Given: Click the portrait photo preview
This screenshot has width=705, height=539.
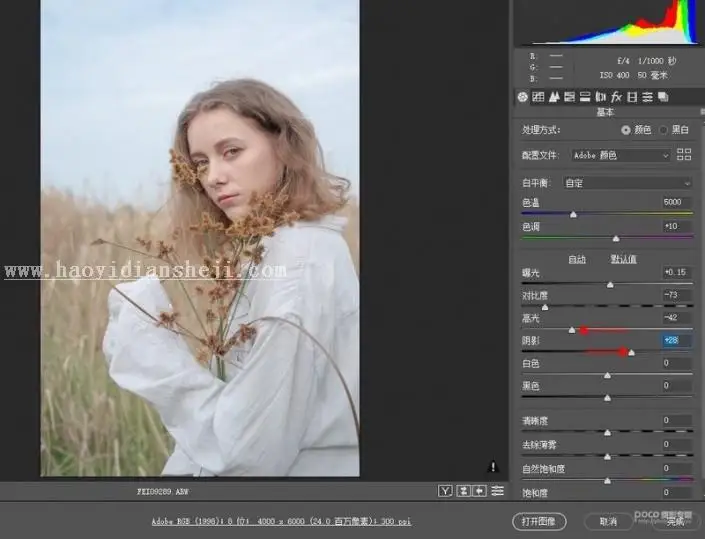Looking at the screenshot, I should 200,237.
